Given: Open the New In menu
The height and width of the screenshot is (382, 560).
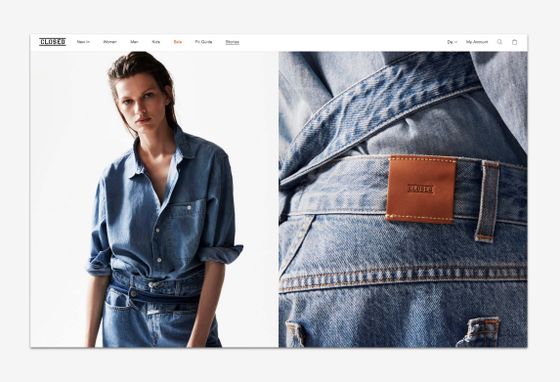Looking at the screenshot, I should pyautogui.click(x=83, y=42).
